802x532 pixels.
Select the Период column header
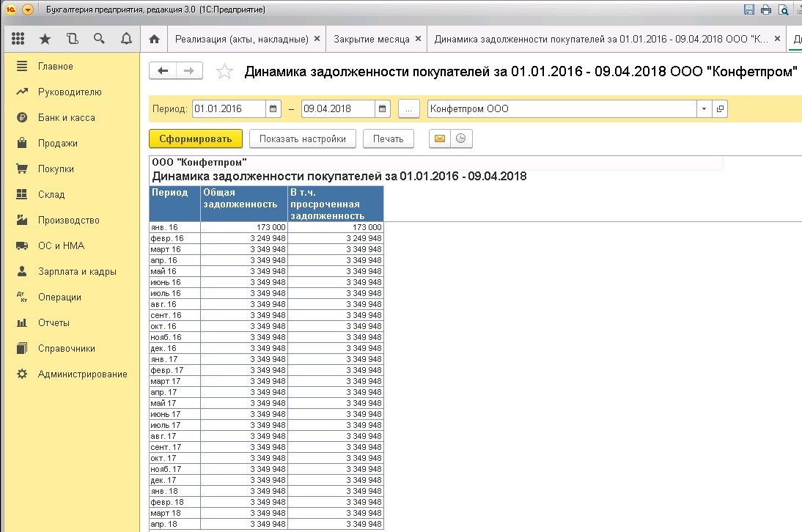pyautogui.click(x=174, y=204)
